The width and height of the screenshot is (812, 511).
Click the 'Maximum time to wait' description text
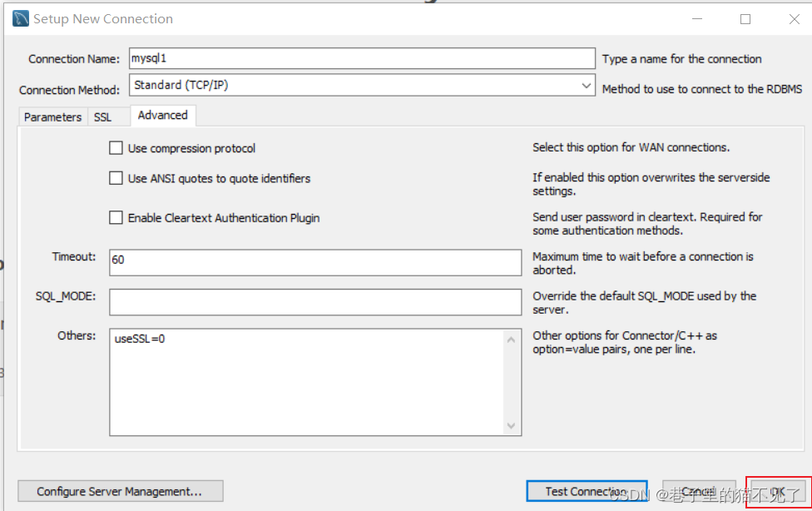(x=643, y=263)
